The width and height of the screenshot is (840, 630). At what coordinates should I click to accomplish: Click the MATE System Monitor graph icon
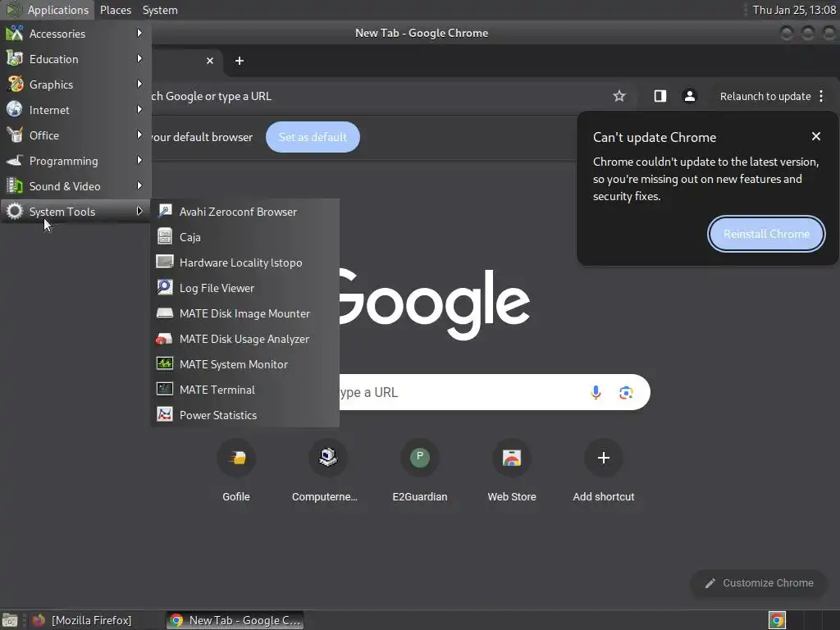(x=164, y=363)
